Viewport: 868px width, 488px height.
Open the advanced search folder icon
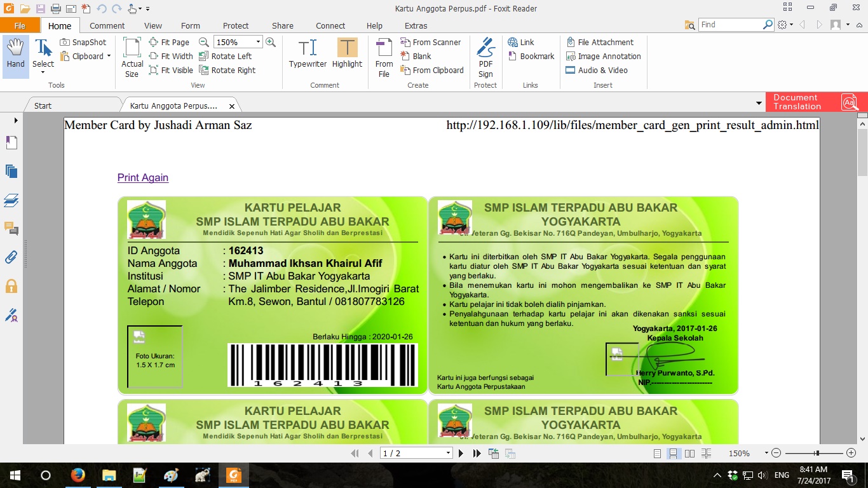[690, 25]
